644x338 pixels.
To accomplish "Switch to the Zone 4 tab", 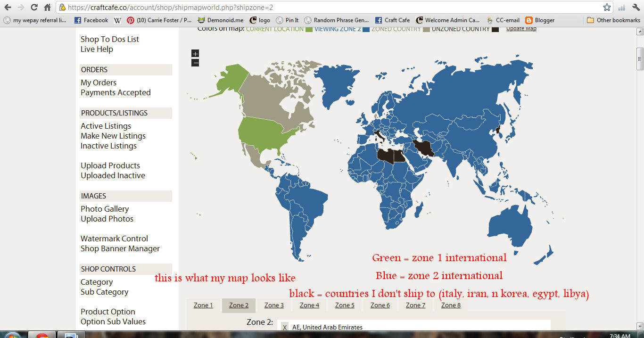I will (309, 305).
